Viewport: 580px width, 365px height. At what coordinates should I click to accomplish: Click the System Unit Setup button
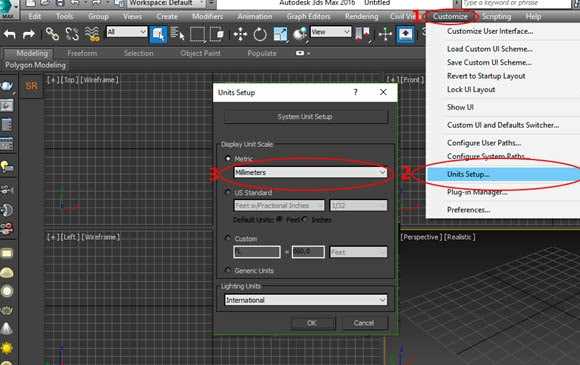(306, 116)
